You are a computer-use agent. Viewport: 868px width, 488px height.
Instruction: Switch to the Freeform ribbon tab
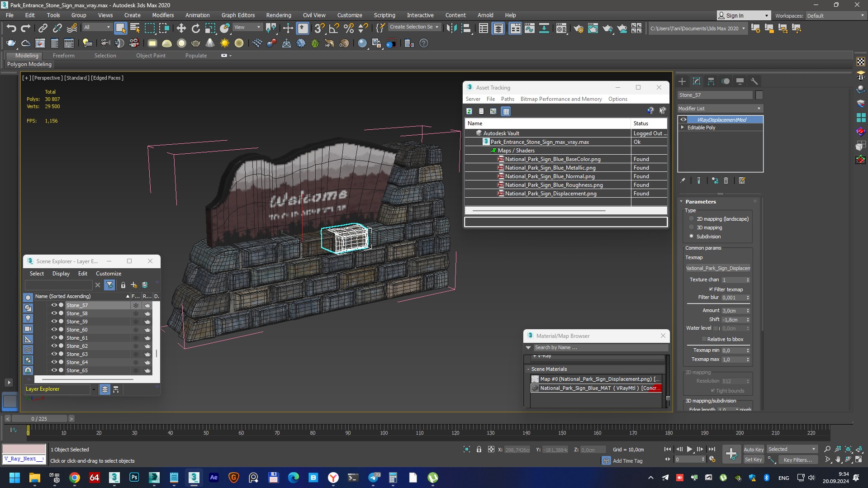[x=63, y=56]
